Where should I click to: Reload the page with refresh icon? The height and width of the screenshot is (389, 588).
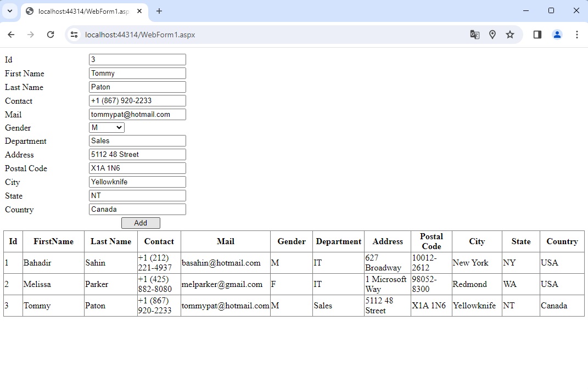[51, 35]
